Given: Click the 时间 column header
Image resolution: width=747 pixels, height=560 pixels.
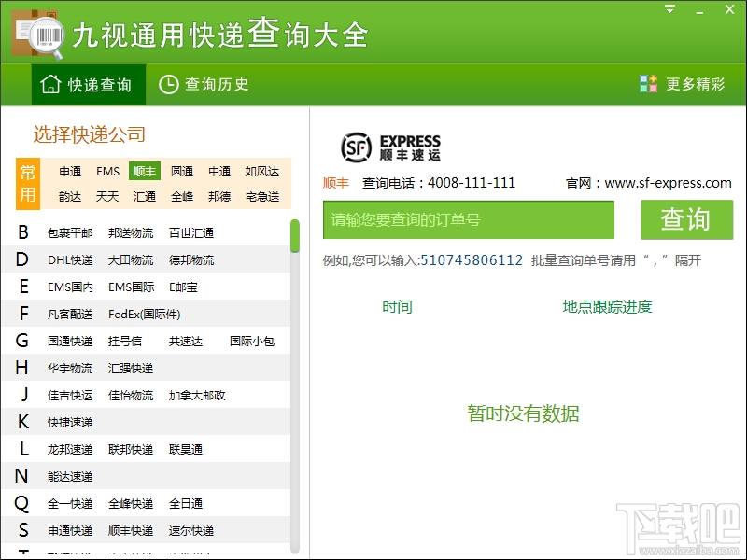Looking at the screenshot, I should point(398,307).
